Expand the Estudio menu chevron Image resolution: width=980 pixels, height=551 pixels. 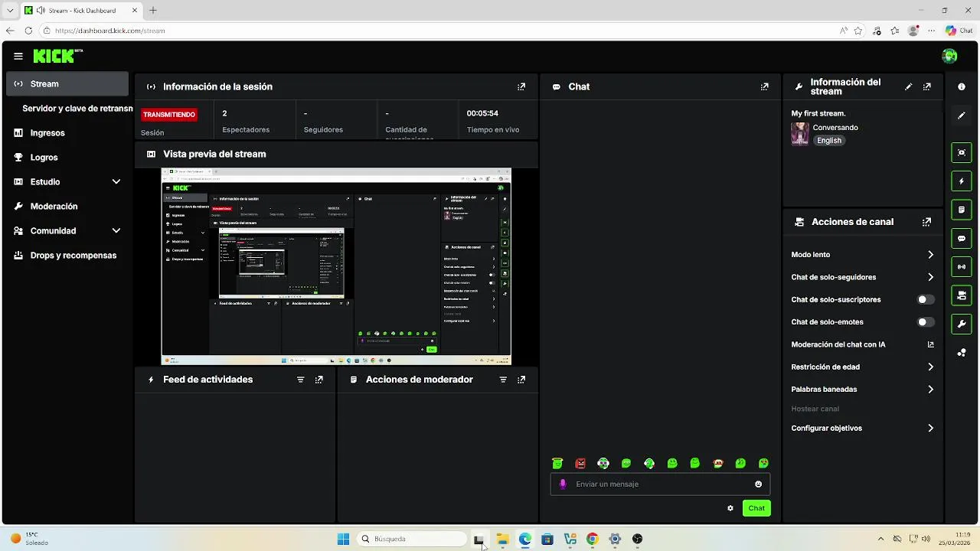116,181
